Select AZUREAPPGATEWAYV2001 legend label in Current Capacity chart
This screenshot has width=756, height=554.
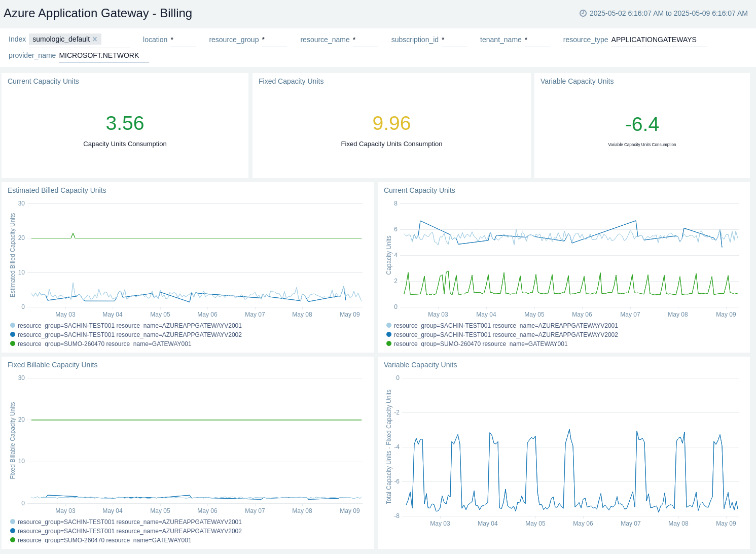(x=506, y=326)
